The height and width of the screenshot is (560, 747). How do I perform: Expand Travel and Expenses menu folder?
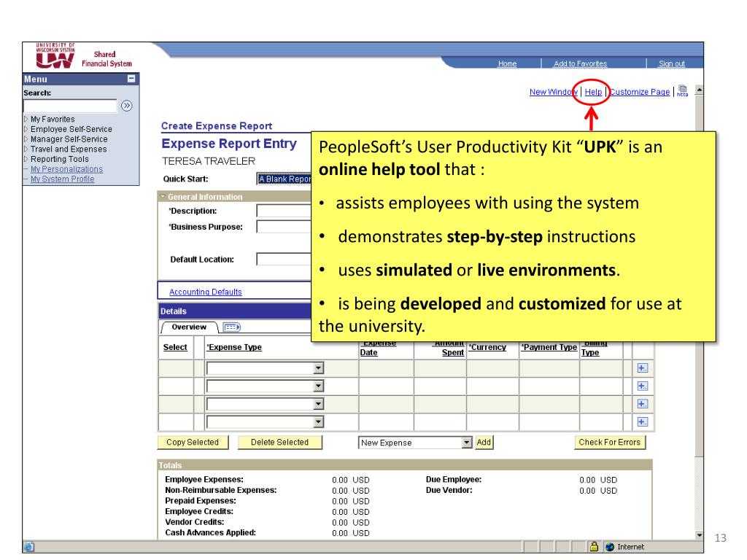click(26, 149)
